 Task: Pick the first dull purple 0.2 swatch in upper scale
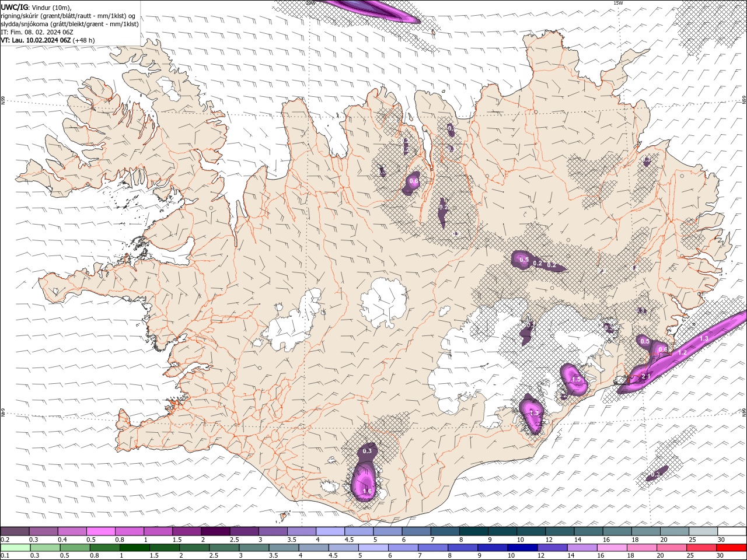tap(15, 531)
